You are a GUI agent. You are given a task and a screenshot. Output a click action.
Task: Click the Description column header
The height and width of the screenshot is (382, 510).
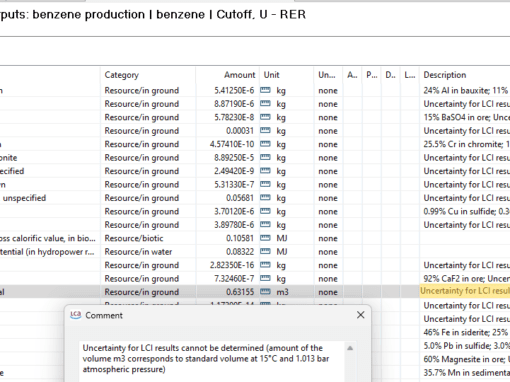pos(465,75)
